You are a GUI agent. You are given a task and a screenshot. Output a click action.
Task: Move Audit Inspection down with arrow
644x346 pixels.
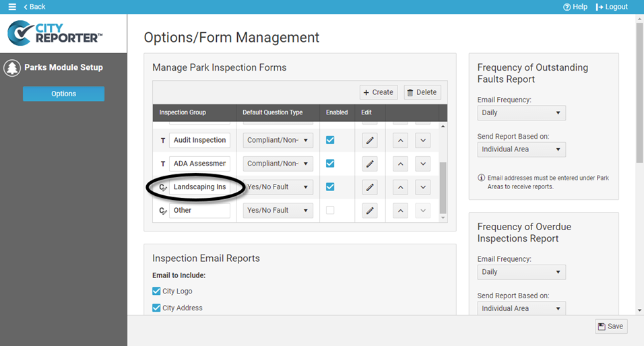[422, 141]
